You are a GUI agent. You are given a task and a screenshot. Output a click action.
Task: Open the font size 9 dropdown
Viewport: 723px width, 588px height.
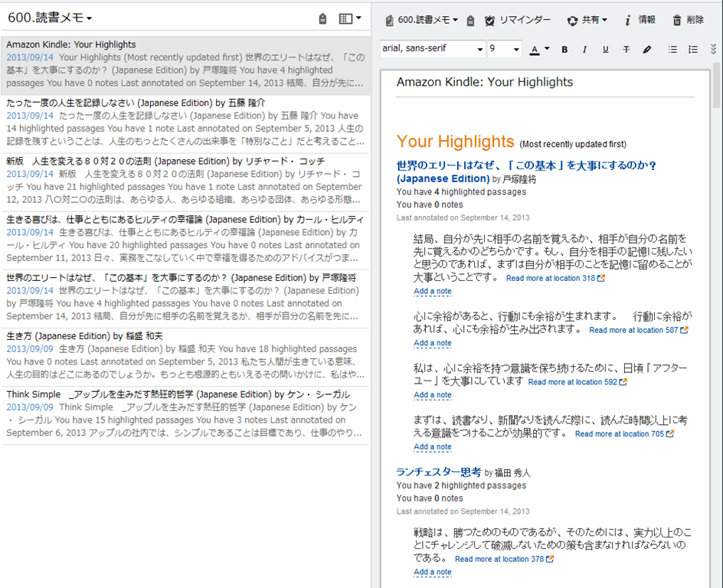[505, 48]
